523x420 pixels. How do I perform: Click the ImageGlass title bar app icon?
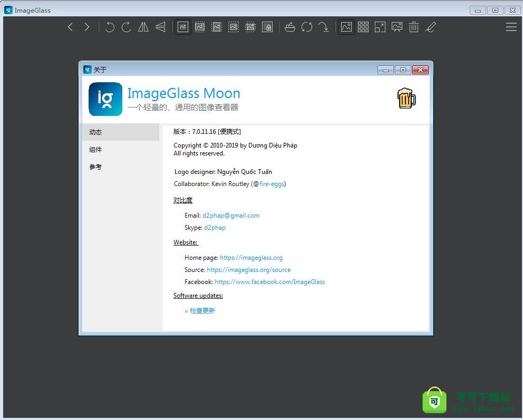click(x=8, y=10)
